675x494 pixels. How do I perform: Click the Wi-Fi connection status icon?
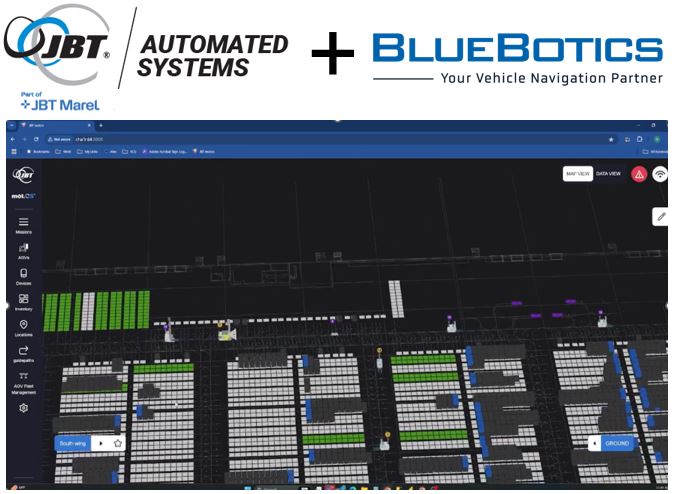660,174
